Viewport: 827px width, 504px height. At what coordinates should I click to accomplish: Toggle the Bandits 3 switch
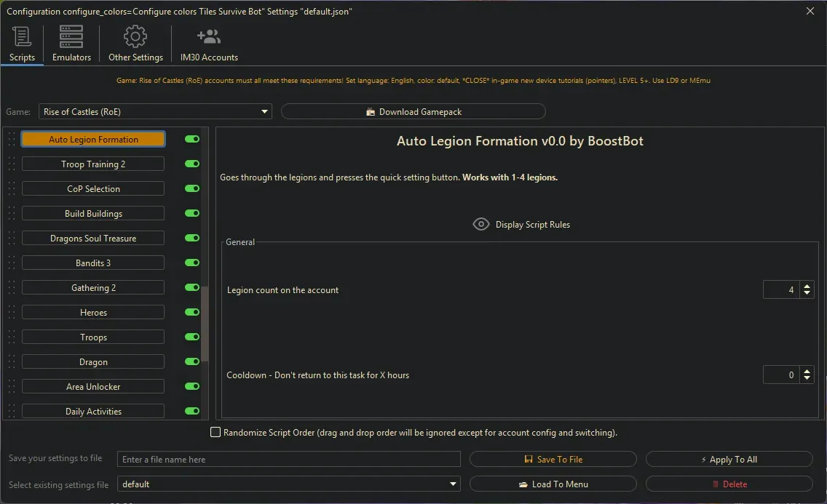pyautogui.click(x=192, y=263)
